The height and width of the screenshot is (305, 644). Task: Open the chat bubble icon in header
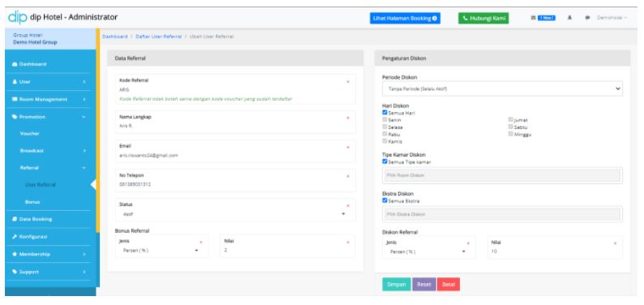(x=588, y=18)
